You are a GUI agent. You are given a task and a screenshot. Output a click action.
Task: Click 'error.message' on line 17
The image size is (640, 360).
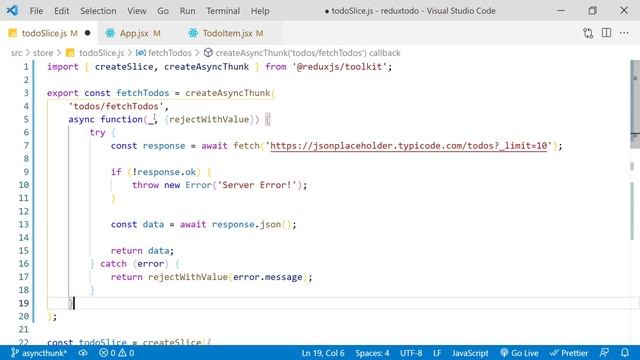268,277
